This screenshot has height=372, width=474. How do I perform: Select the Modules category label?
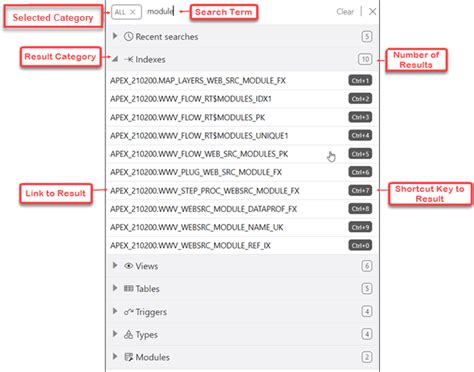153,357
